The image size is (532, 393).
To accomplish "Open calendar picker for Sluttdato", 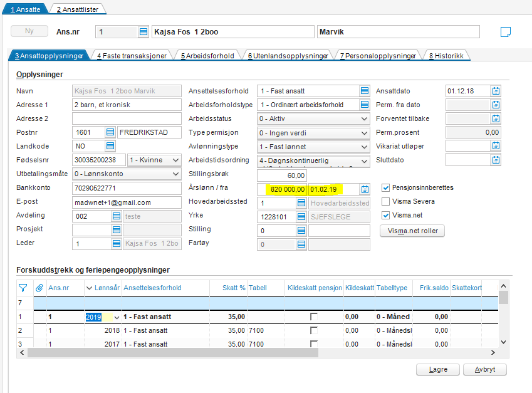I will coord(496,160).
